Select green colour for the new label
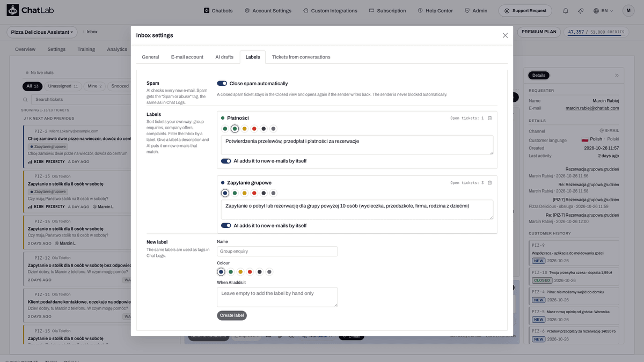This screenshot has height=362, width=644. pos(231,272)
